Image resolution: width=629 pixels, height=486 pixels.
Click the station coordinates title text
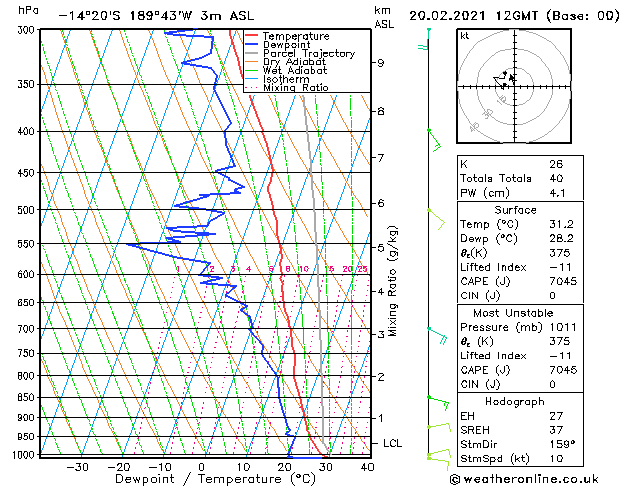coord(156,16)
